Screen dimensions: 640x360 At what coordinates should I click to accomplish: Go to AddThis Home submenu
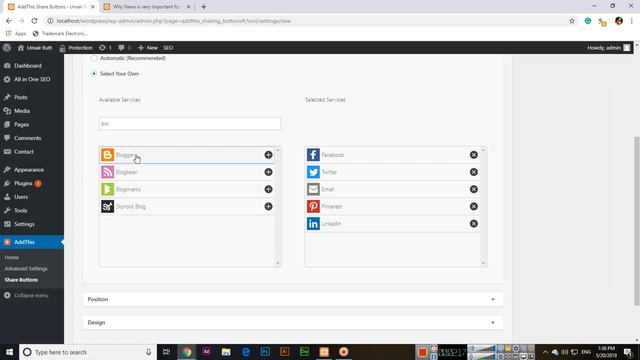[11, 258]
